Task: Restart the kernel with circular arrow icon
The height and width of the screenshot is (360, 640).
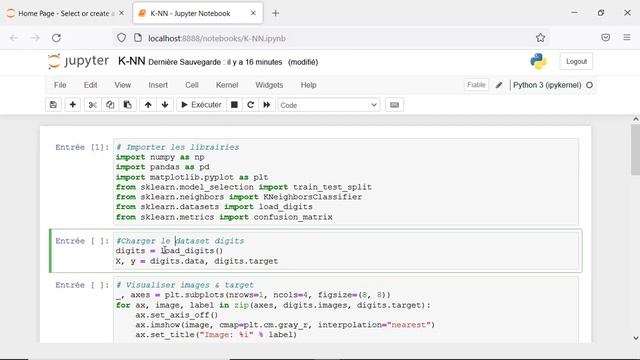Action: pyautogui.click(x=251, y=105)
